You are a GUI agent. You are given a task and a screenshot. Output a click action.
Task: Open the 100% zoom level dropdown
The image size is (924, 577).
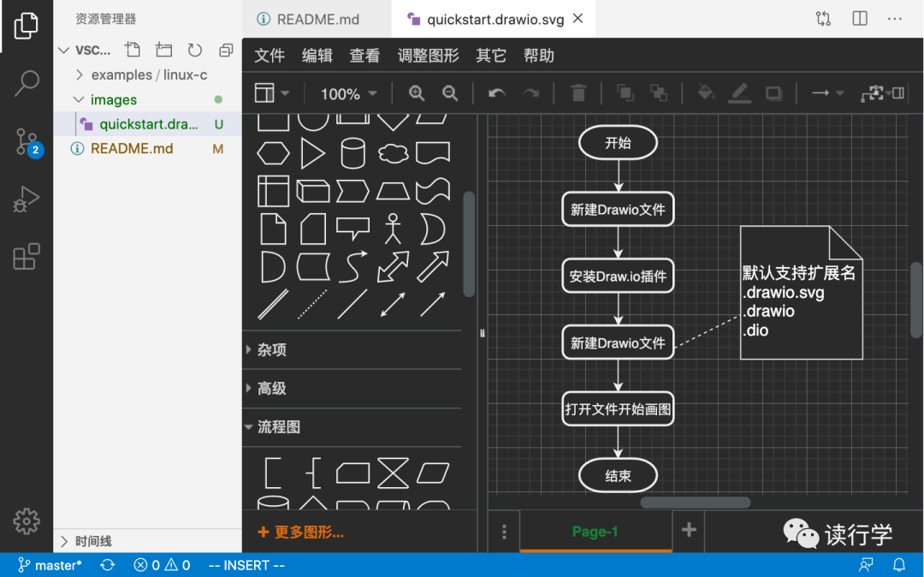point(348,93)
